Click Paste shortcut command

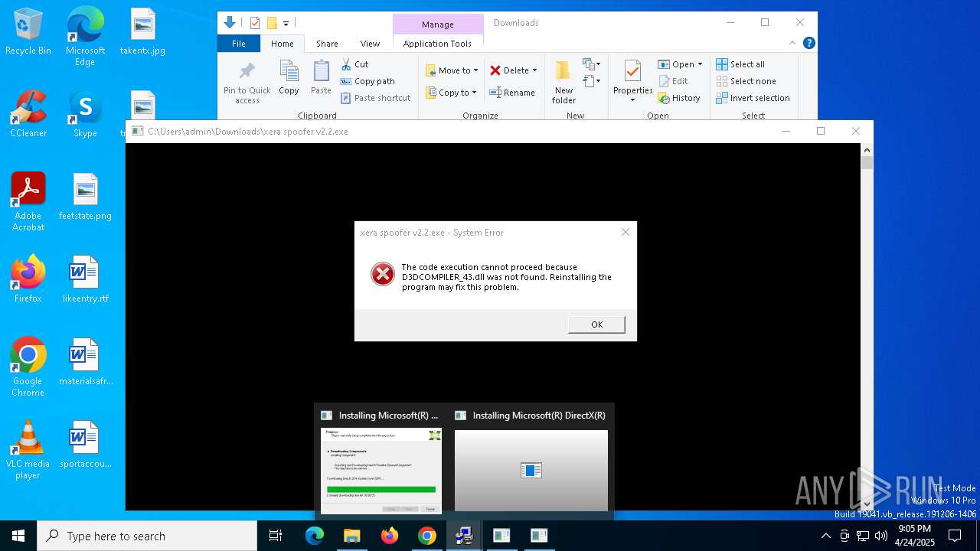(375, 98)
